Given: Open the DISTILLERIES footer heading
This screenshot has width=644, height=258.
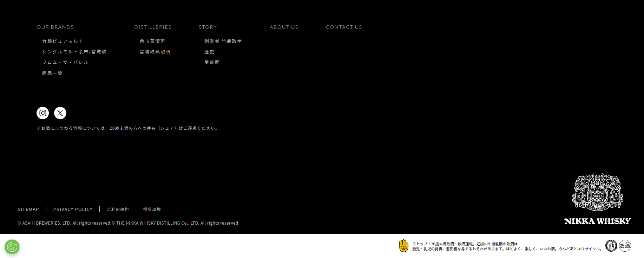Looking at the screenshot, I should pyautogui.click(x=153, y=27).
